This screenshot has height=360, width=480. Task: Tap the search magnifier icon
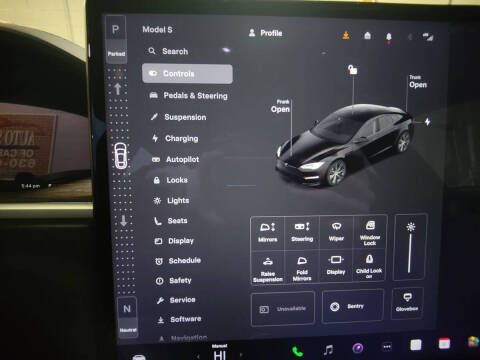[x=152, y=51]
